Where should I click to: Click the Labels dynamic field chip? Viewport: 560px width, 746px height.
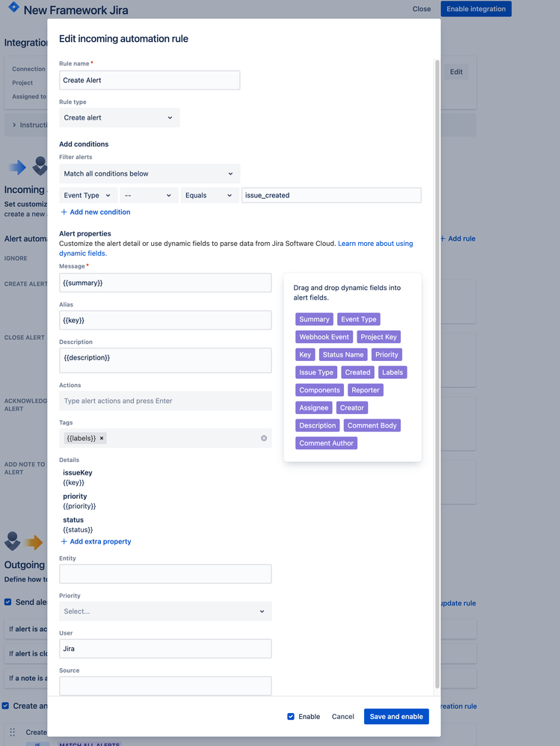pyautogui.click(x=393, y=372)
